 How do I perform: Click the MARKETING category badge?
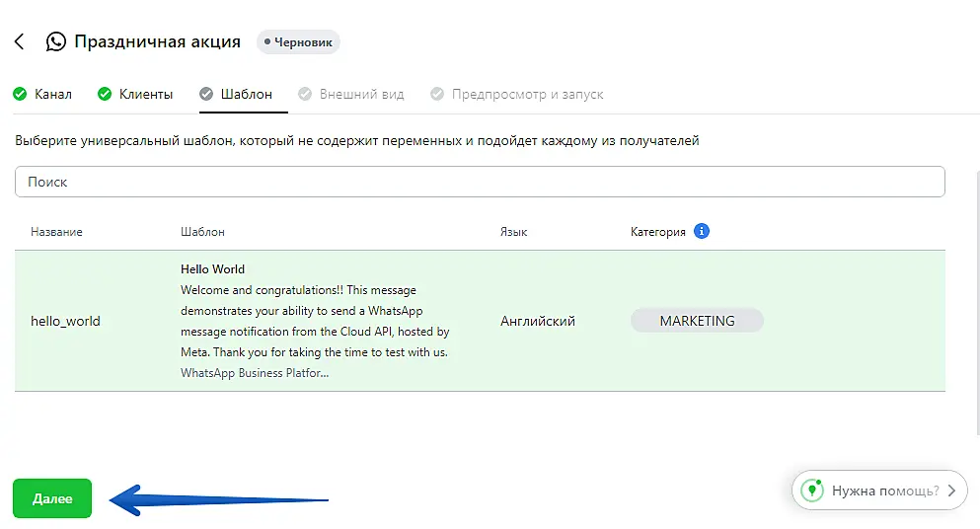point(697,321)
